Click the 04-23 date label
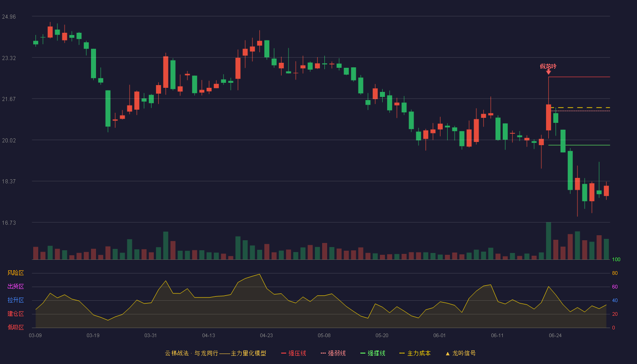Viewport: 637px width, 364px height. click(x=266, y=335)
